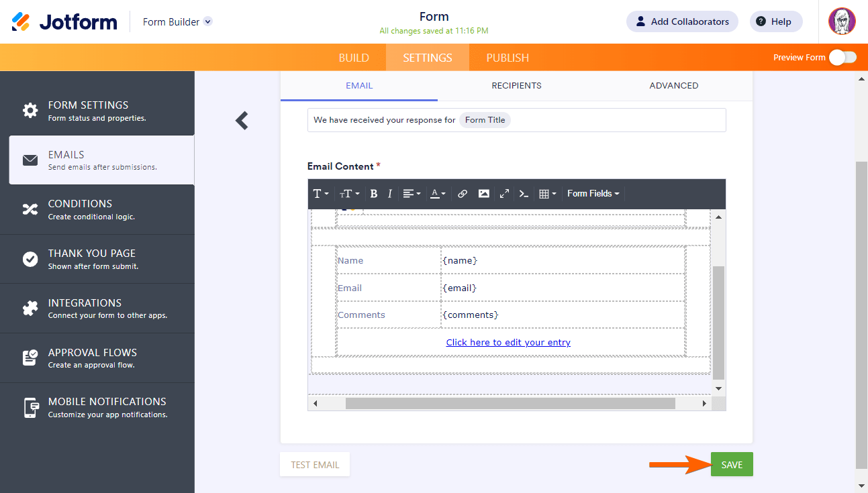Click the insert image icon

pos(483,194)
